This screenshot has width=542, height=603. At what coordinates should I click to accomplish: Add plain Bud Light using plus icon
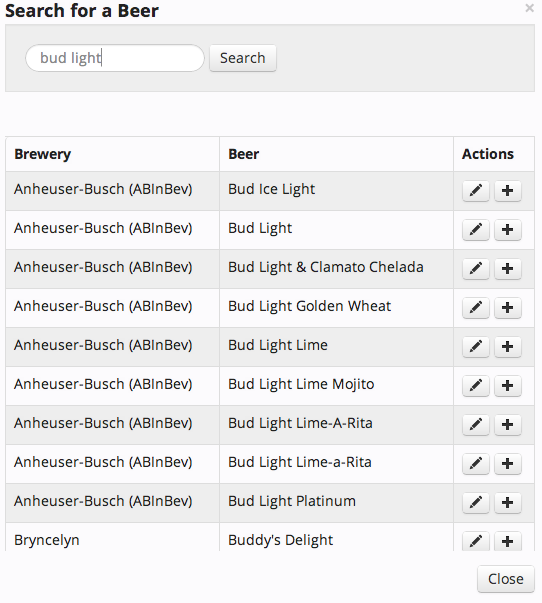pos(507,230)
